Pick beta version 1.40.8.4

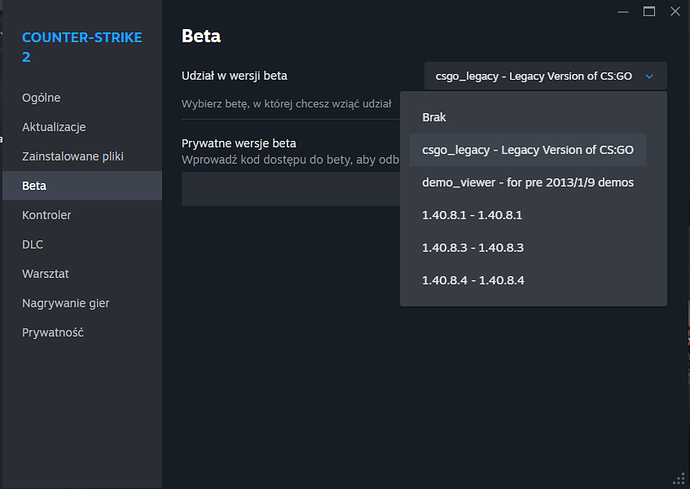coord(528,280)
